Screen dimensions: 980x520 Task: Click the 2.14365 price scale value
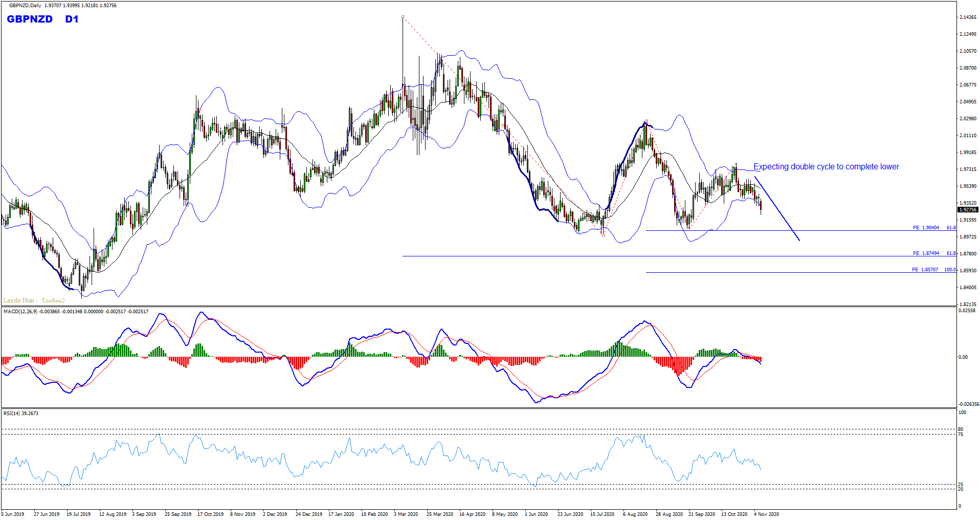point(968,17)
